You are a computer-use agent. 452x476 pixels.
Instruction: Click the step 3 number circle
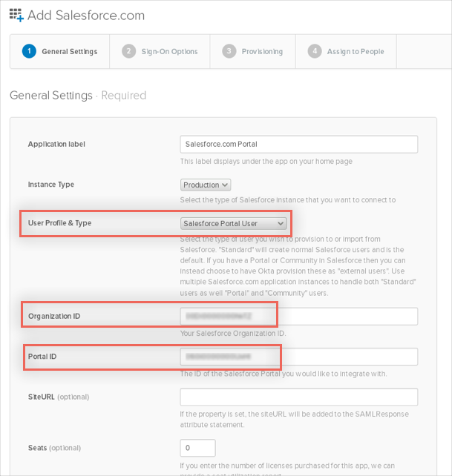pos(229,51)
